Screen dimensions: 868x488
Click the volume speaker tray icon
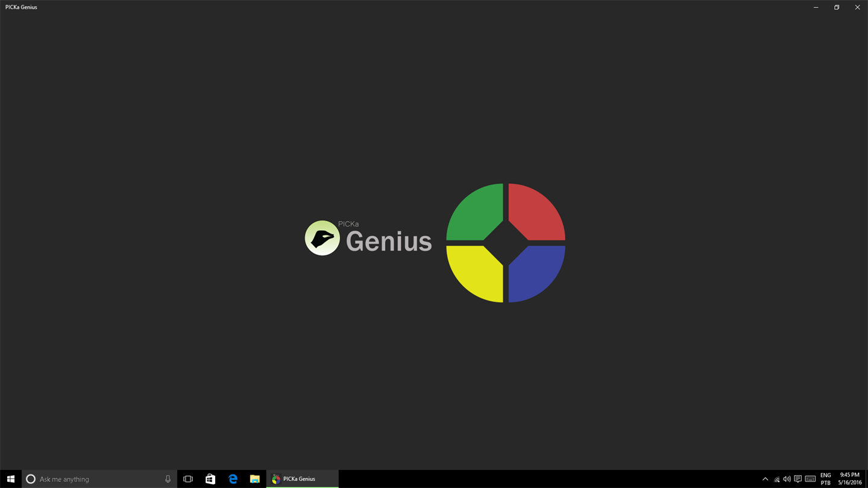tap(787, 479)
